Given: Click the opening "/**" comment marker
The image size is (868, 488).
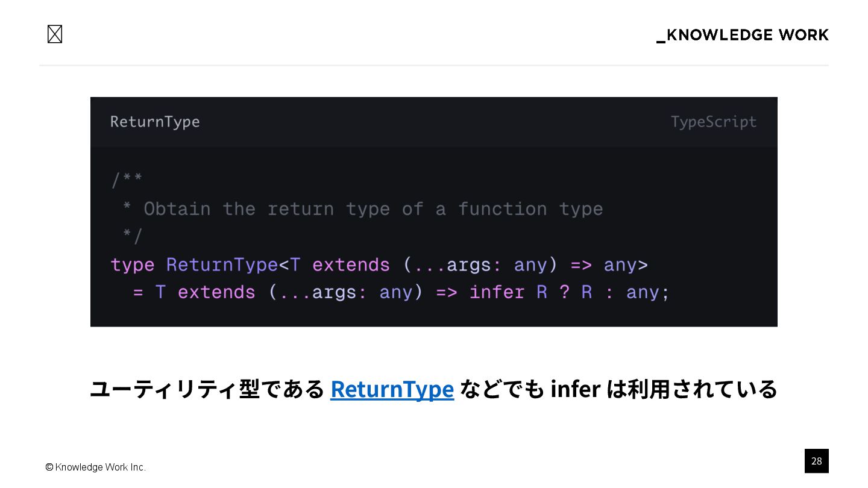Looking at the screenshot, I should click(x=127, y=180).
